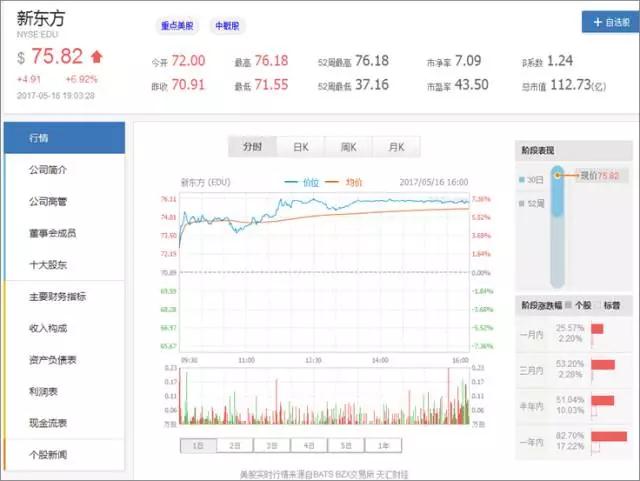
Task: Open 公司简介 in sidebar
Action: point(64,169)
